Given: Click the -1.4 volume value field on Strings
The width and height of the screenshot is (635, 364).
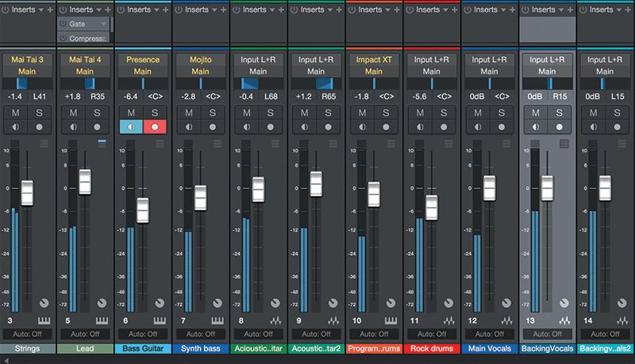Looking at the screenshot, I should coord(15,96).
